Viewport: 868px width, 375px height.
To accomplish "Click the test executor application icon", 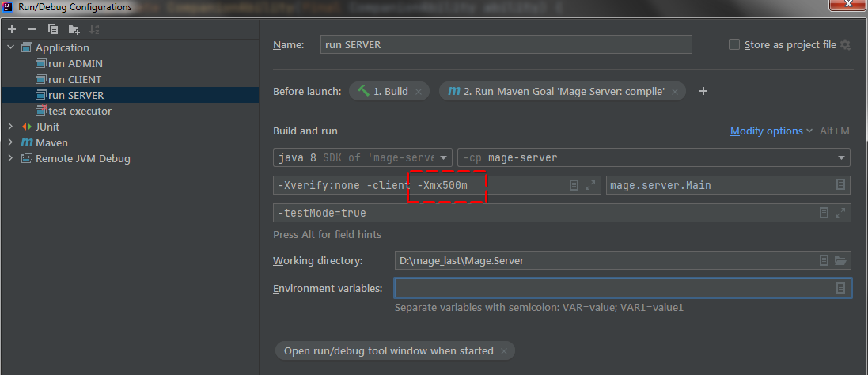I will point(41,111).
